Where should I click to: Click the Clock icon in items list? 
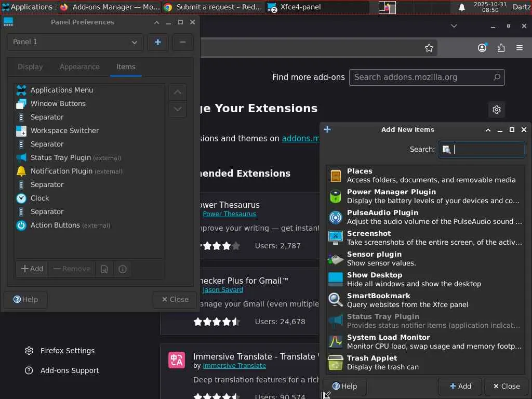21,198
